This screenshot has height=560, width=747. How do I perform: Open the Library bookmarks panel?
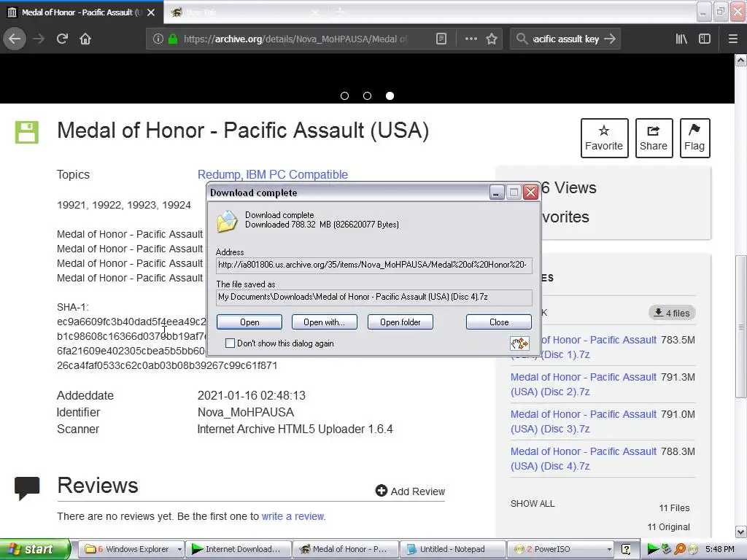point(681,39)
